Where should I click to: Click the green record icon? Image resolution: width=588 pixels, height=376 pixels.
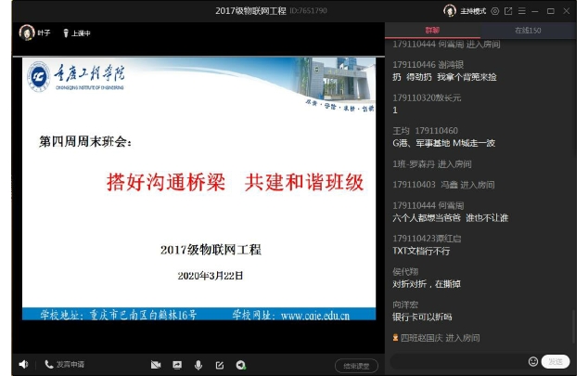coord(241,365)
